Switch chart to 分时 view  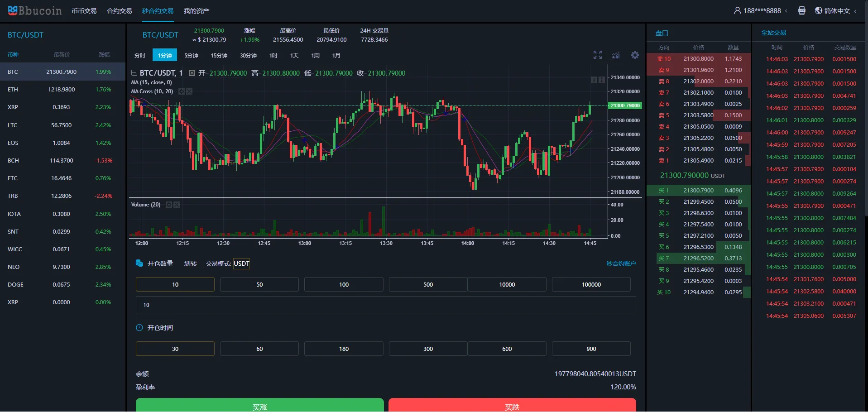click(140, 55)
